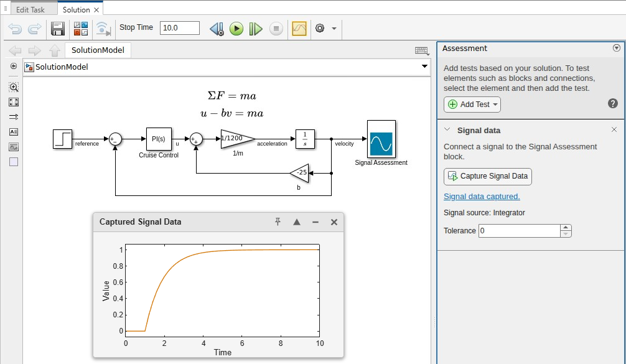
Task: Run the simulation
Action: 236,29
